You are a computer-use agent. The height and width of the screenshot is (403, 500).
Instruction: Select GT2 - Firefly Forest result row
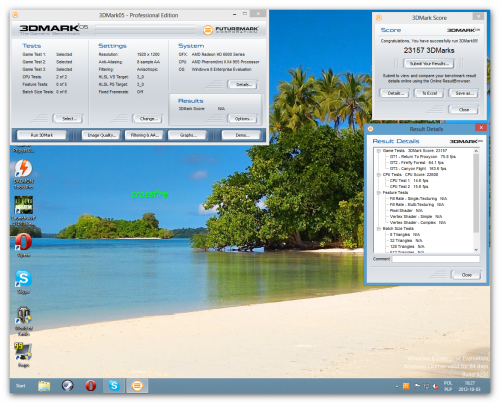tap(417, 163)
